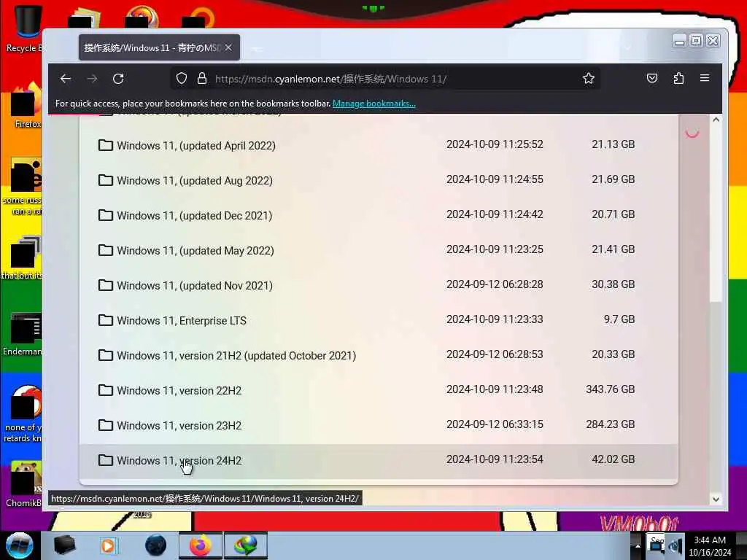This screenshot has height=560, width=747.
Task: Click the 343.76 GB size value
Action: pos(611,389)
